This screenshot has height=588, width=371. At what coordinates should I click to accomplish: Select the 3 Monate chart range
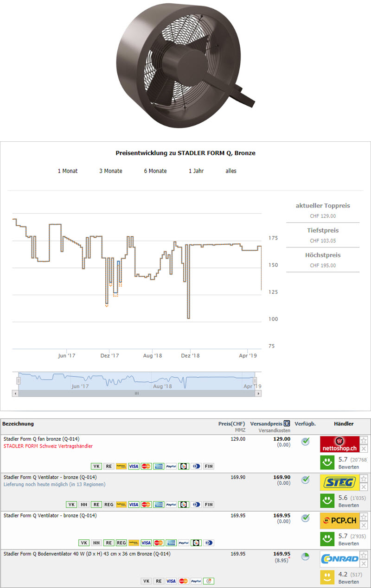[x=111, y=171]
